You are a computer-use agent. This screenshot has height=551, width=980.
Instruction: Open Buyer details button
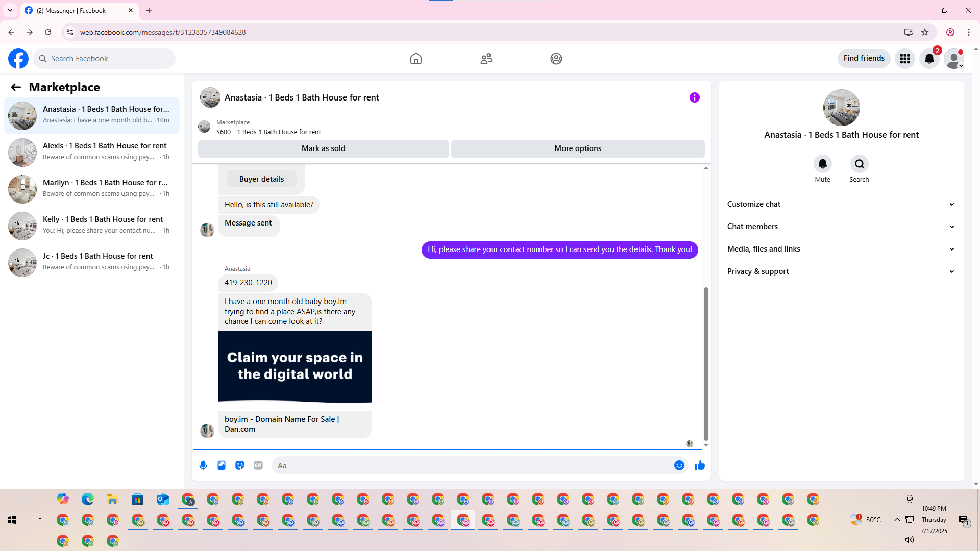coord(261,179)
